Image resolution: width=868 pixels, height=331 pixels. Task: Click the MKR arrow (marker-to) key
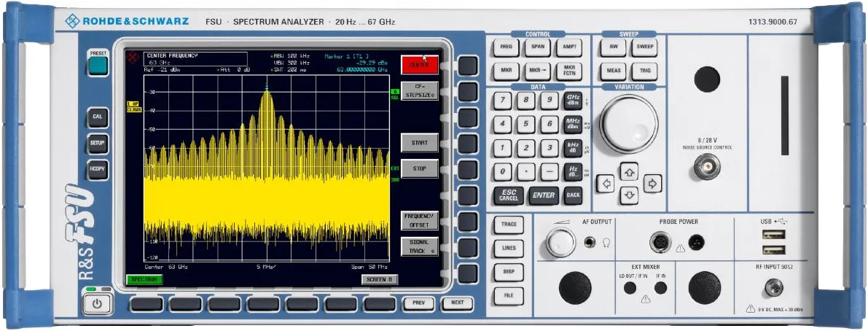[x=538, y=71]
